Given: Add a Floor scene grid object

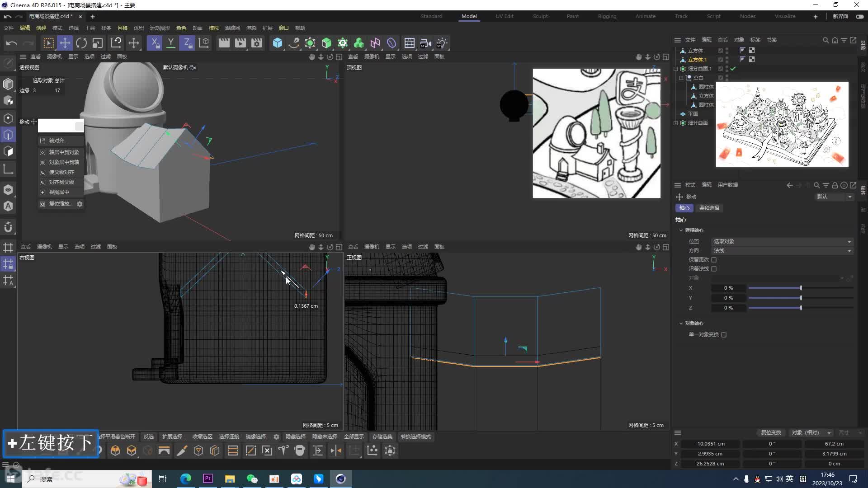Looking at the screenshot, I should coord(410,43).
